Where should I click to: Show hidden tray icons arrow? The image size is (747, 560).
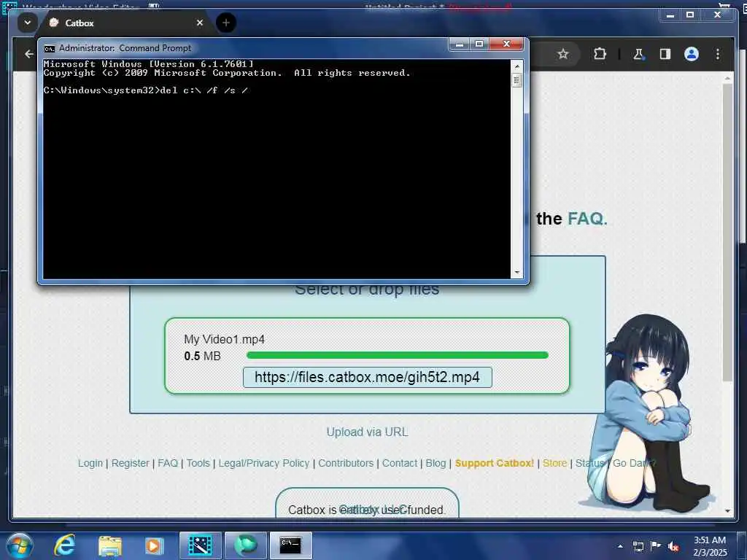620,546
